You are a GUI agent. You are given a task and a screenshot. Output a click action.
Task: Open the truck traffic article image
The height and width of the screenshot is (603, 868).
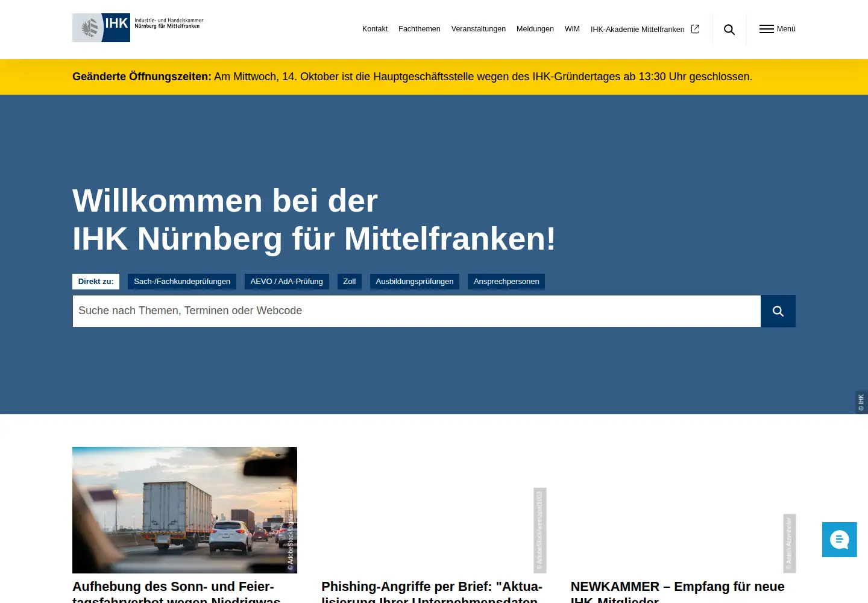pos(184,510)
